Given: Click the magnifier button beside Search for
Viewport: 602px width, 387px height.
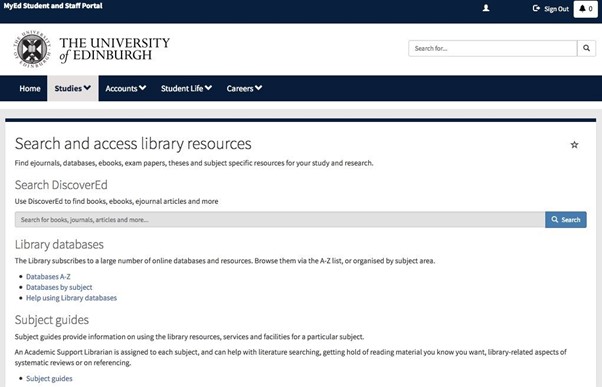Looking at the screenshot, I should click(586, 48).
